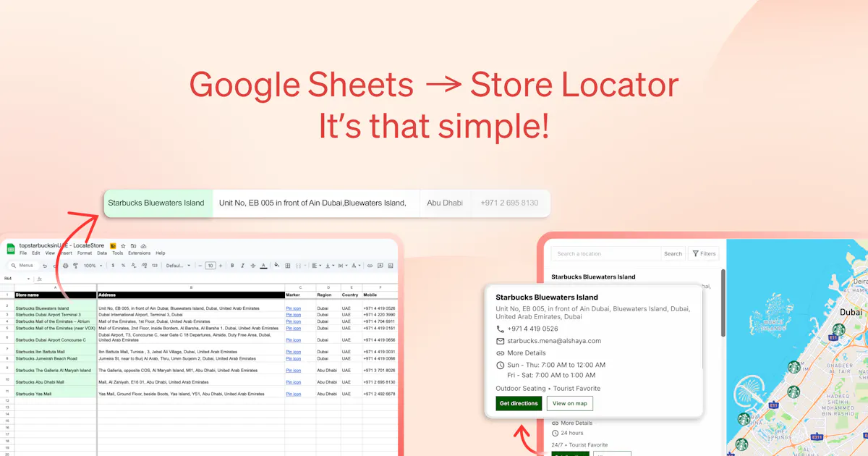Select the Paint format roller icon
The height and width of the screenshot is (456, 868).
pos(76,266)
